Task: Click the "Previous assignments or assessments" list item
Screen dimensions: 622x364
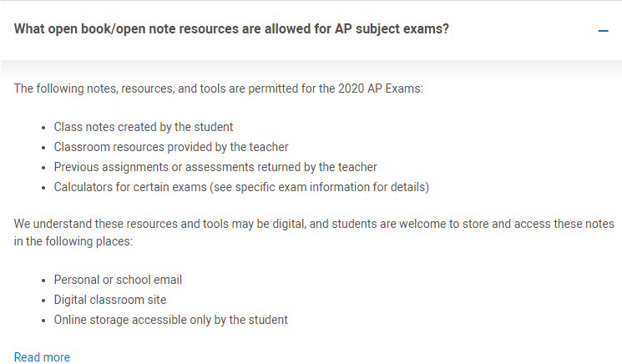Action: click(215, 167)
